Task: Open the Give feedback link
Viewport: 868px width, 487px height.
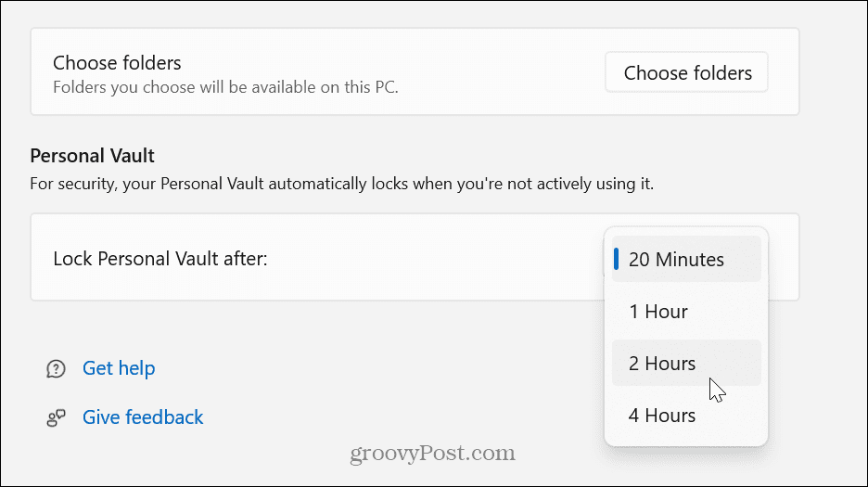Action: [143, 417]
